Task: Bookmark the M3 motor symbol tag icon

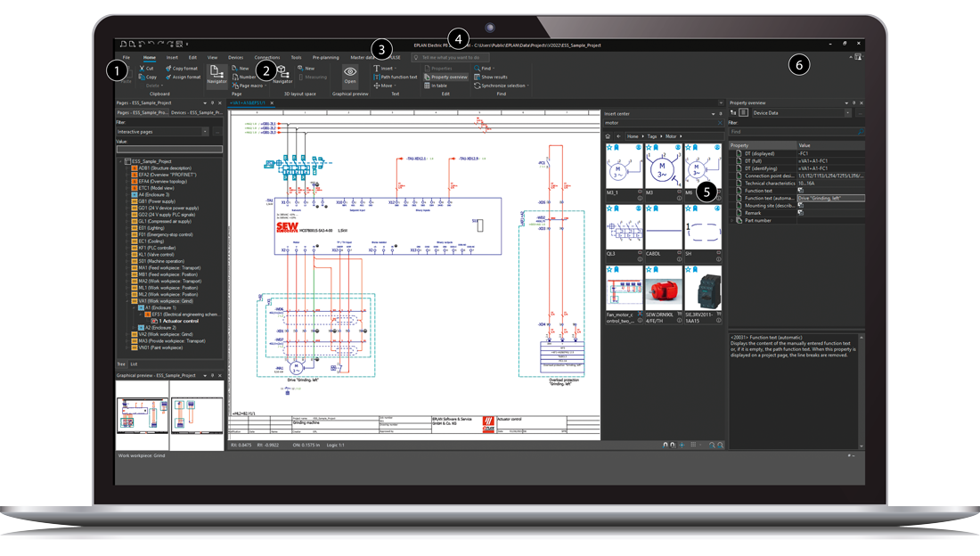Action: [x=657, y=148]
